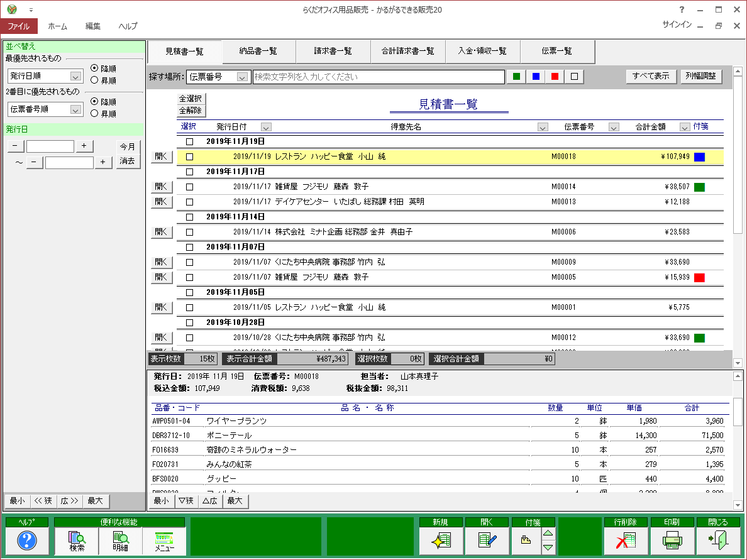Click the start issue date field
This screenshot has width=747, height=560.
[x=50, y=146]
